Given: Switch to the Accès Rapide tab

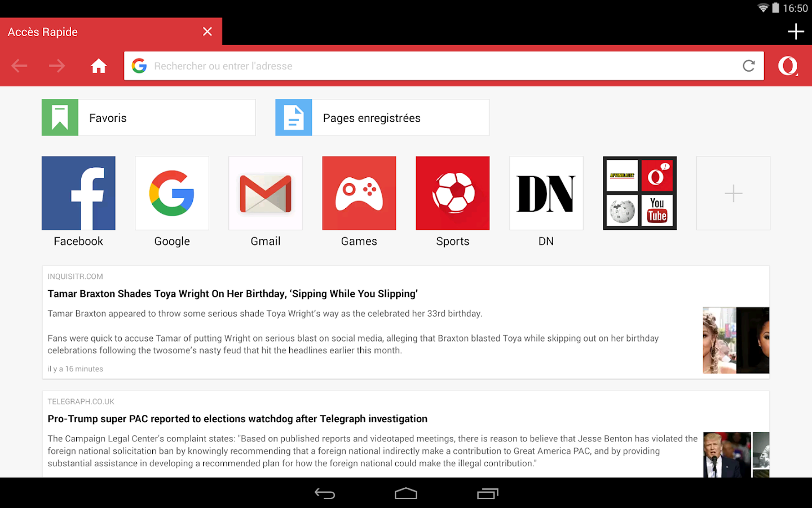Looking at the screenshot, I should (x=111, y=32).
